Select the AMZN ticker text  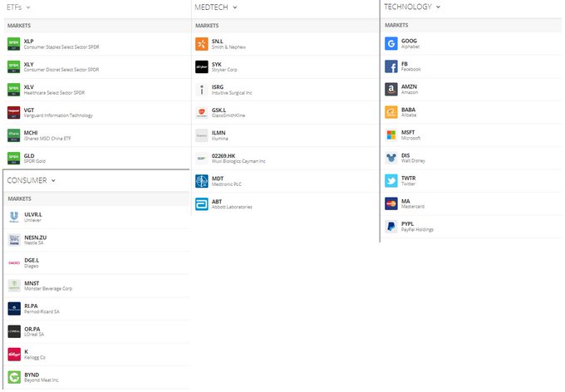pos(409,87)
